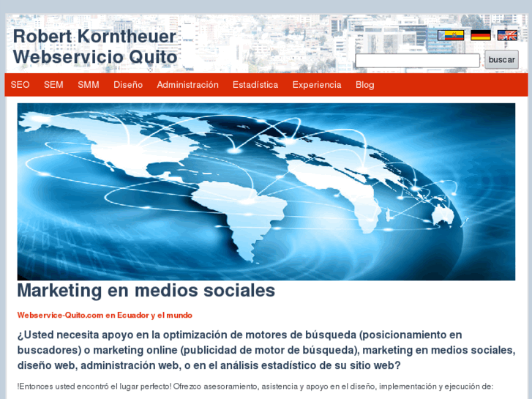Image resolution: width=532 pixels, height=399 pixels.
Task: Open the Experiencia menu item
Action: pos(317,84)
